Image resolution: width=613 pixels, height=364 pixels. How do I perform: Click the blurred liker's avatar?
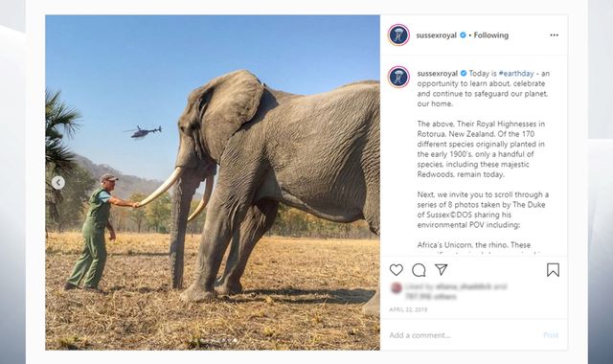[396, 287]
